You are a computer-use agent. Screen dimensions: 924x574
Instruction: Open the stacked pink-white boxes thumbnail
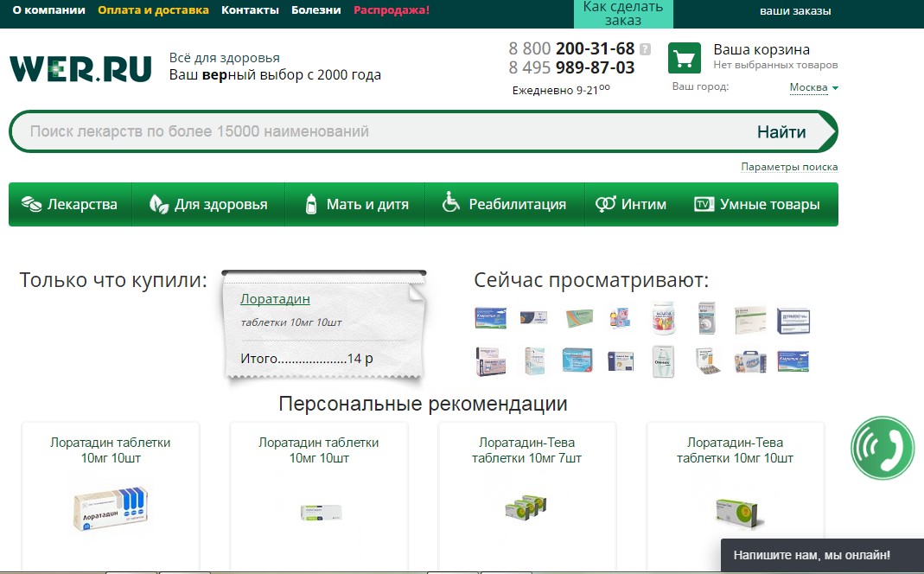click(x=491, y=361)
